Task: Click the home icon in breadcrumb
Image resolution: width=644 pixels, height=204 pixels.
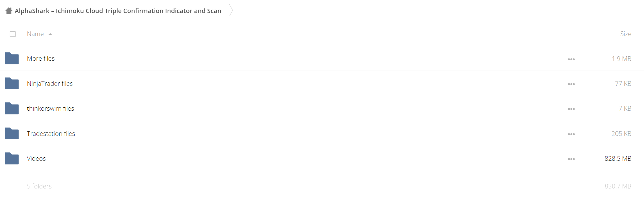Action: click(x=9, y=11)
